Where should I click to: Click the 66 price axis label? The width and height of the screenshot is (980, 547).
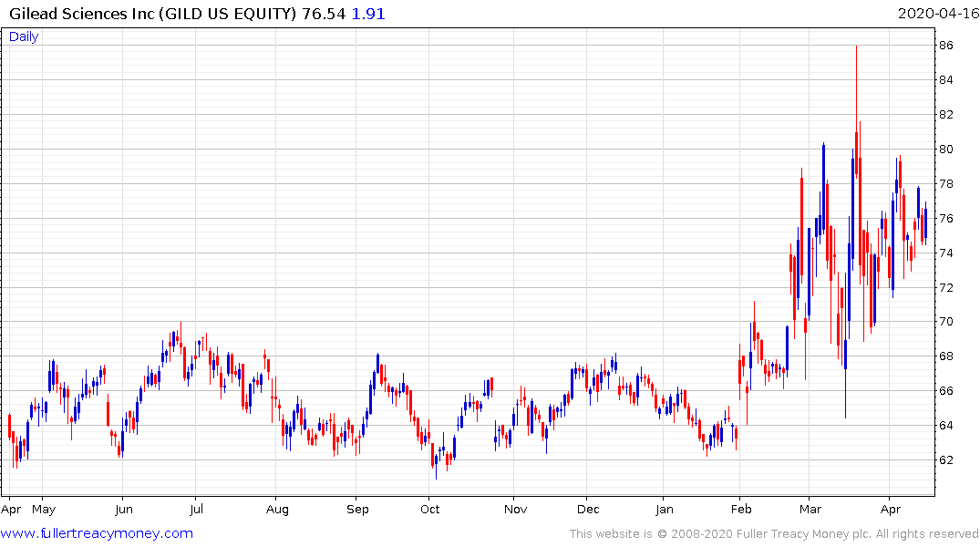tap(945, 391)
